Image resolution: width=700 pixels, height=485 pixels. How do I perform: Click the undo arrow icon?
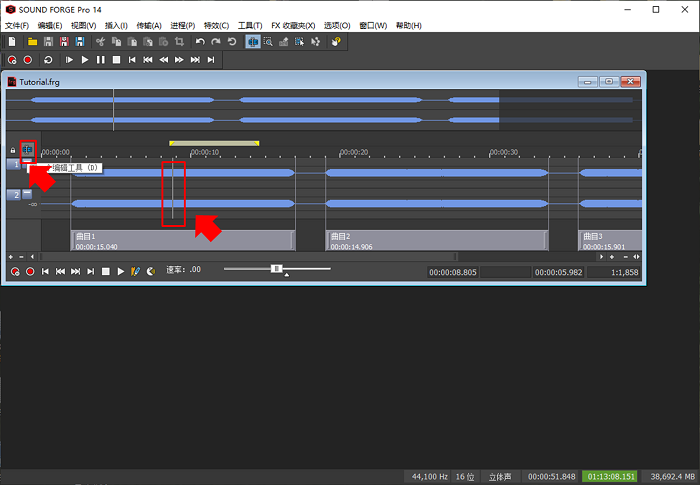coord(200,42)
